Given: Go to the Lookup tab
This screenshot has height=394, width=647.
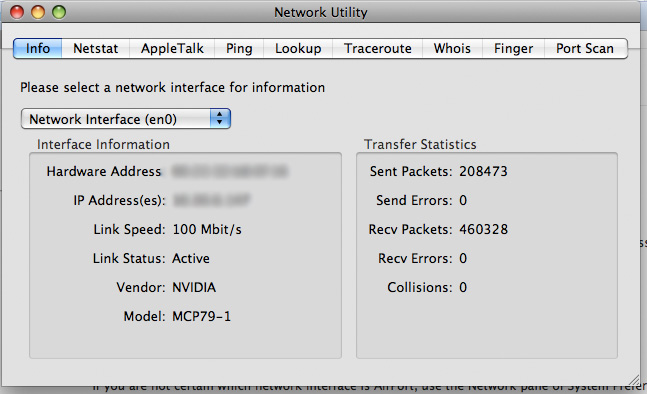Looking at the screenshot, I should pyautogui.click(x=298, y=49).
